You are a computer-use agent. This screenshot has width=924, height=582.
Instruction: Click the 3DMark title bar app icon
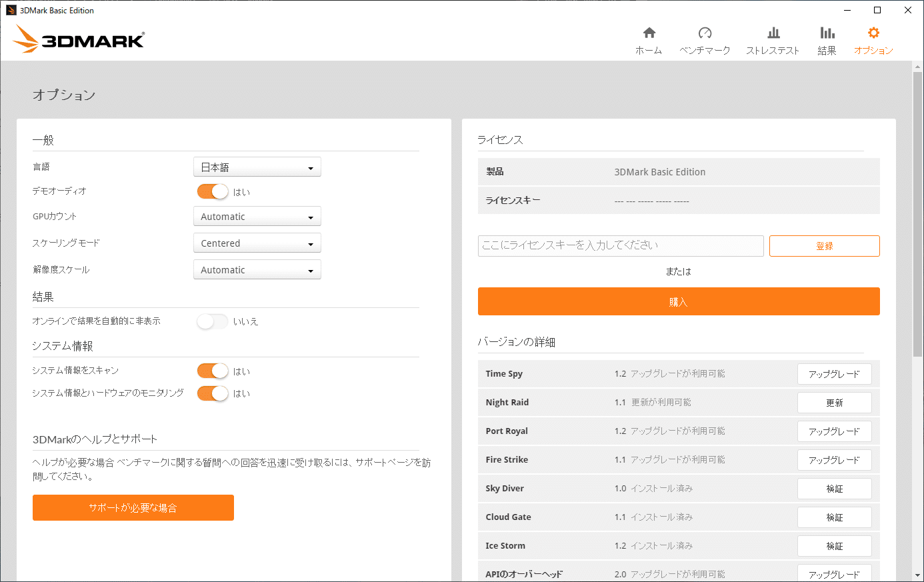[11, 10]
